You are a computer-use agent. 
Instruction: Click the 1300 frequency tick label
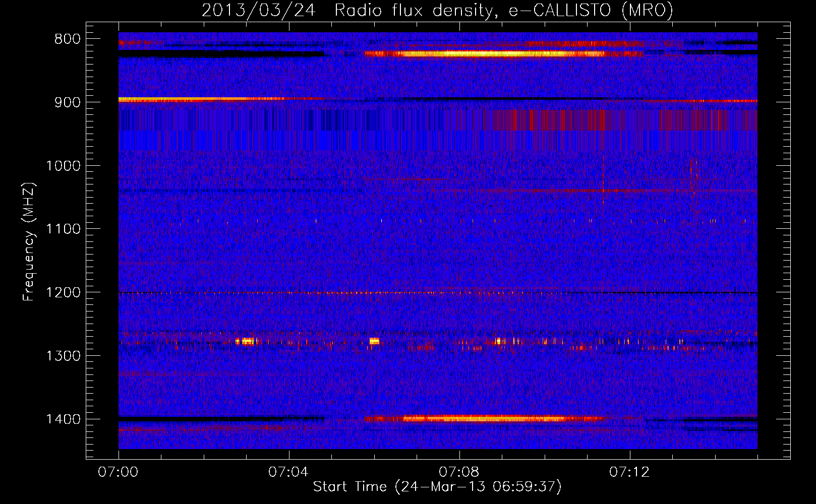click(x=63, y=356)
